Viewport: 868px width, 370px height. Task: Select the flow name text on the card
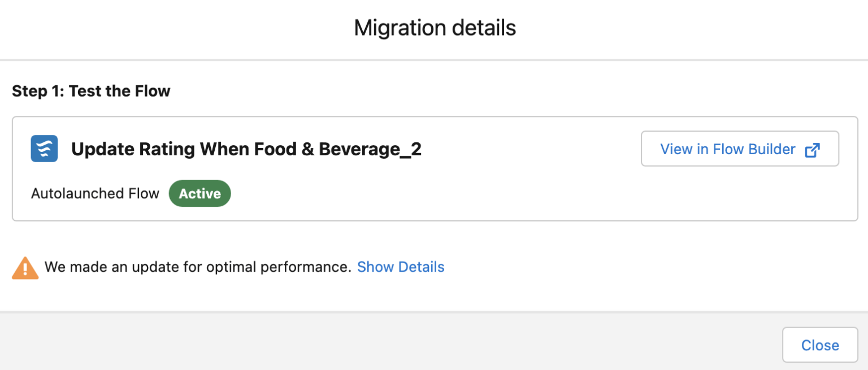tap(246, 149)
